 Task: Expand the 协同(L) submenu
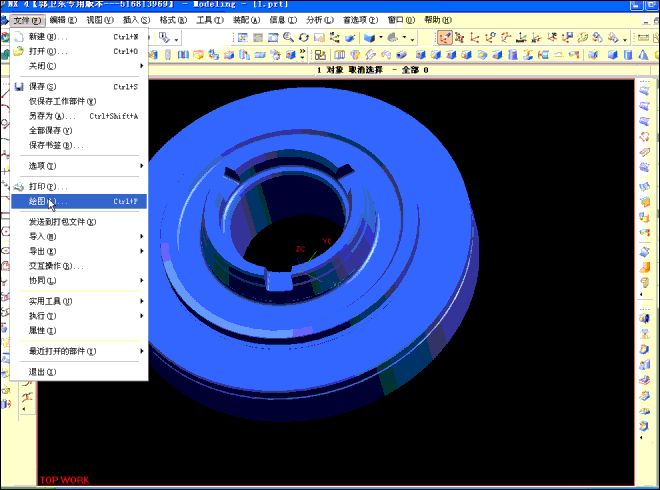pos(142,280)
